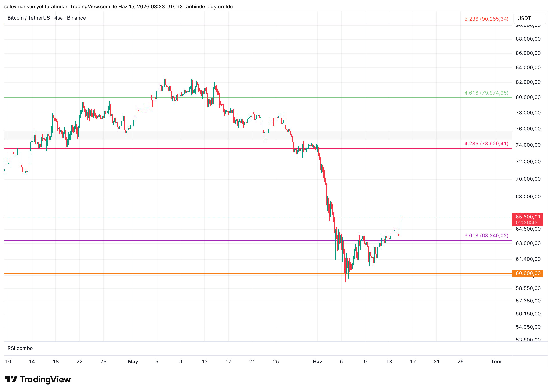The width and height of the screenshot is (552, 392).
Task: Click the 54.950,00 price axis label
Action: [x=528, y=327]
